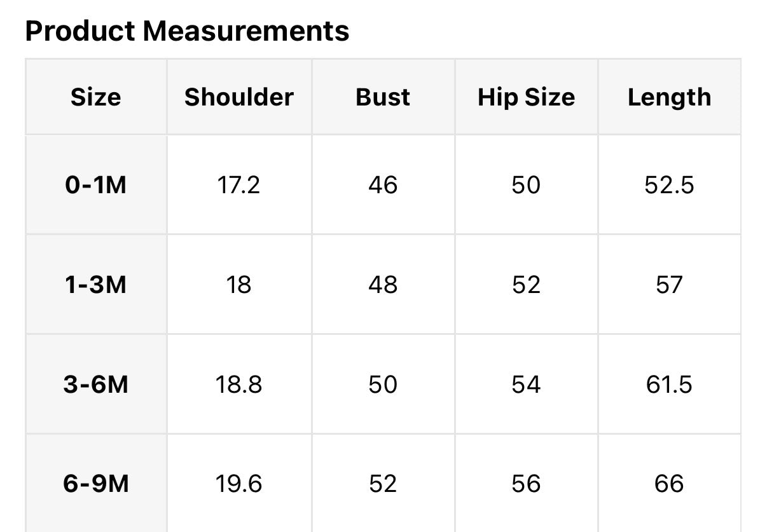The image size is (767, 532).
Task: Click the Shoulder column header
Action: [238, 97]
